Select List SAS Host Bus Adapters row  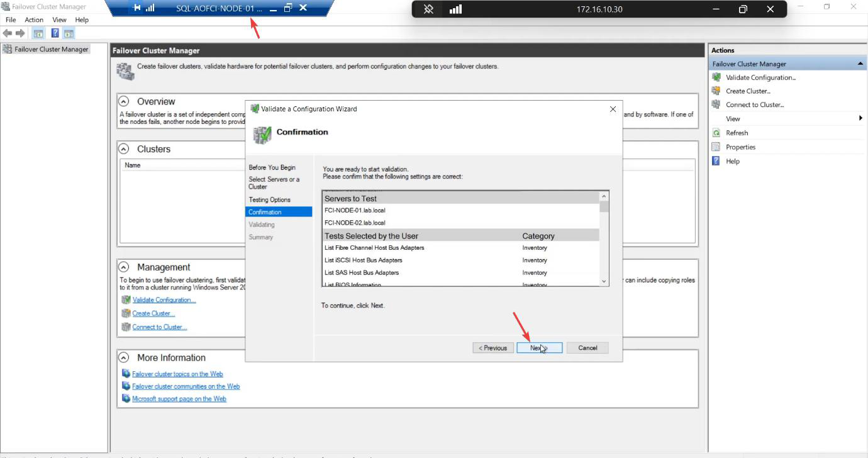(460, 273)
